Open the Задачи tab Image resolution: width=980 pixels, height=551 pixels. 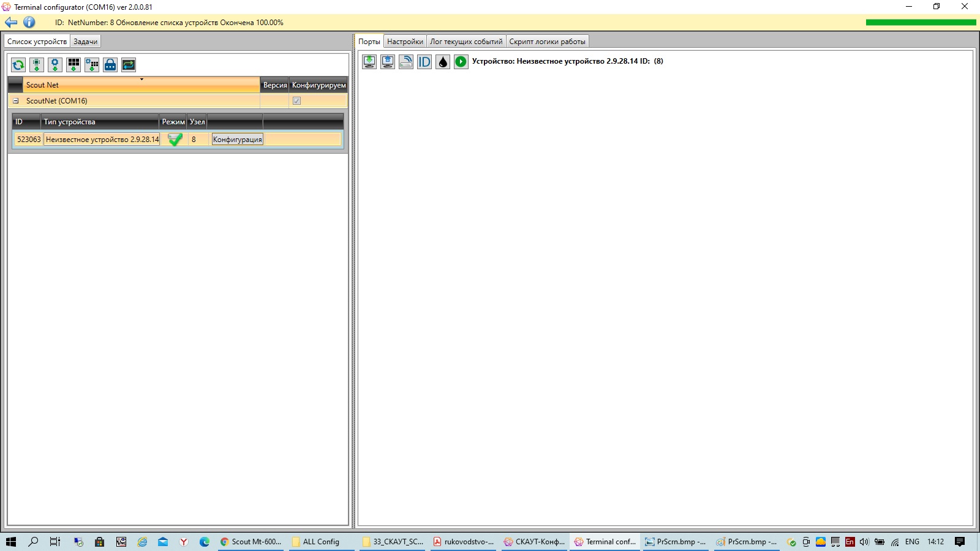pos(86,42)
